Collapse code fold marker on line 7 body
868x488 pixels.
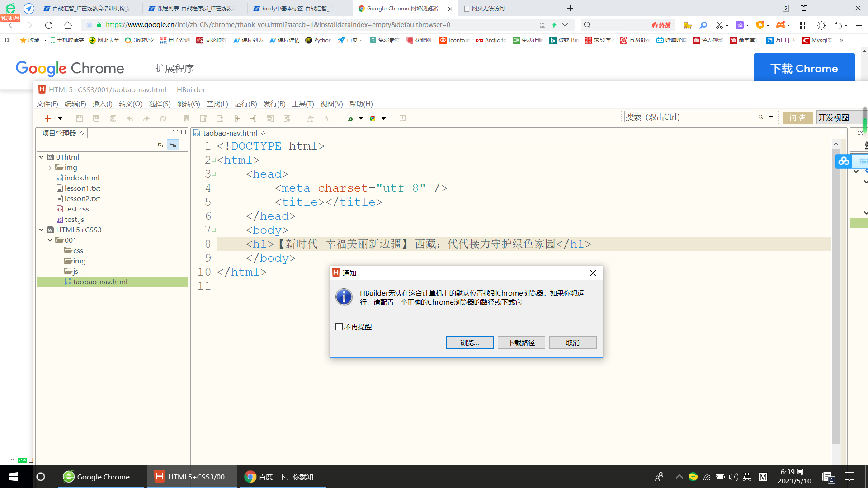[x=213, y=230]
